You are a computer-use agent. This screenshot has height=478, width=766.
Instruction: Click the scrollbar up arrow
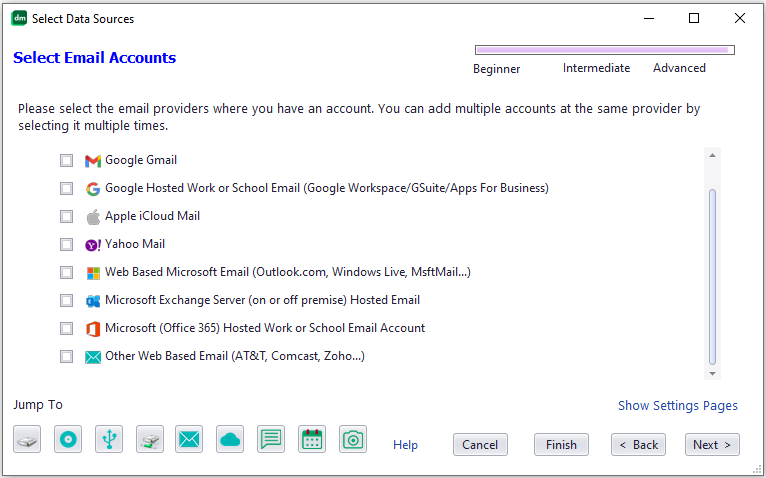(712, 155)
